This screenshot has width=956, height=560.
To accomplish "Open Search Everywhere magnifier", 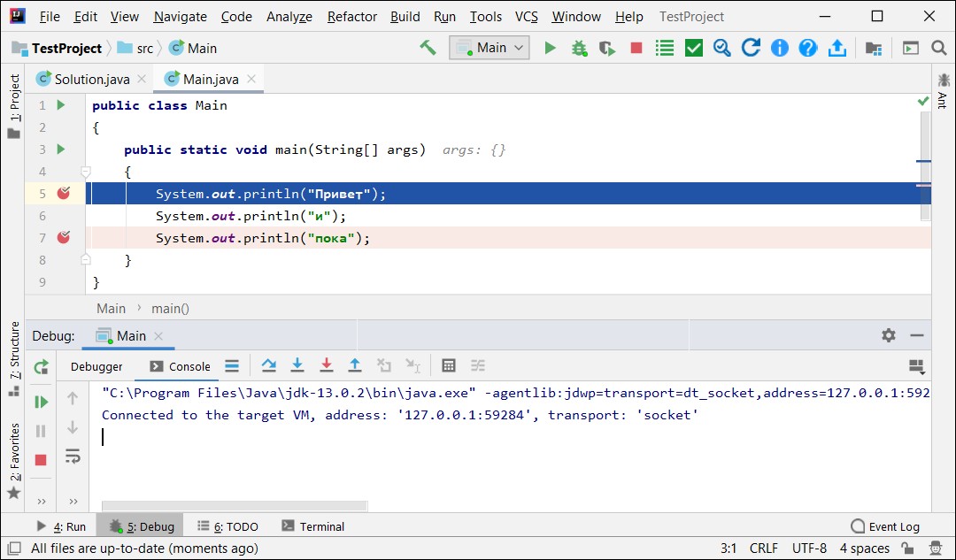I will (x=939, y=48).
